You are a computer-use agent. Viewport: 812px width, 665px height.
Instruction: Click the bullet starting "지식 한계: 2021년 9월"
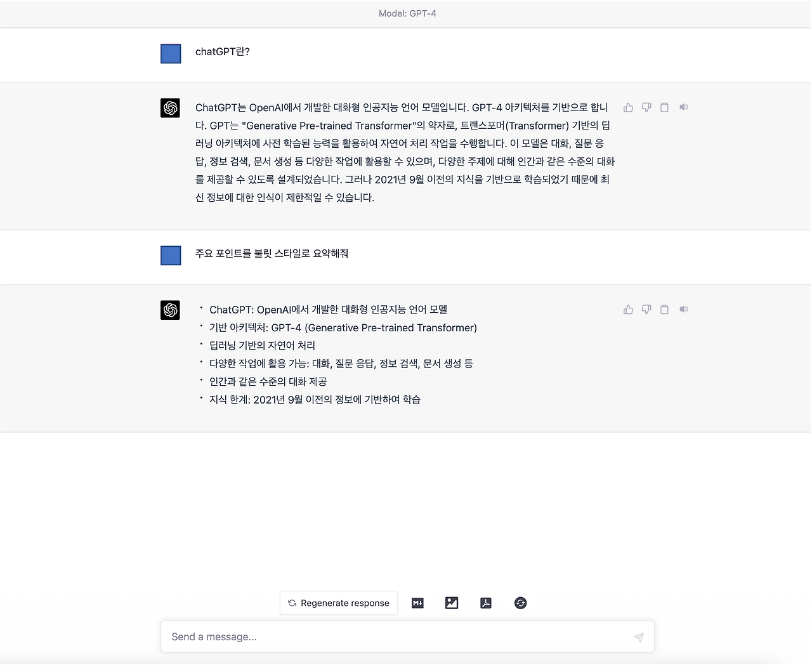click(x=315, y=399)
